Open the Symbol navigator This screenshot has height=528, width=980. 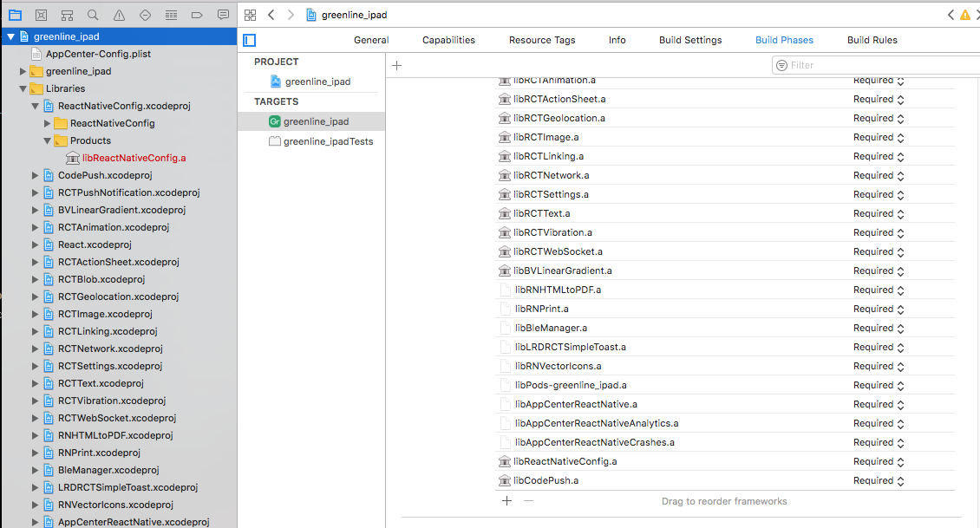pyautogui.click(x=67, y=15)
